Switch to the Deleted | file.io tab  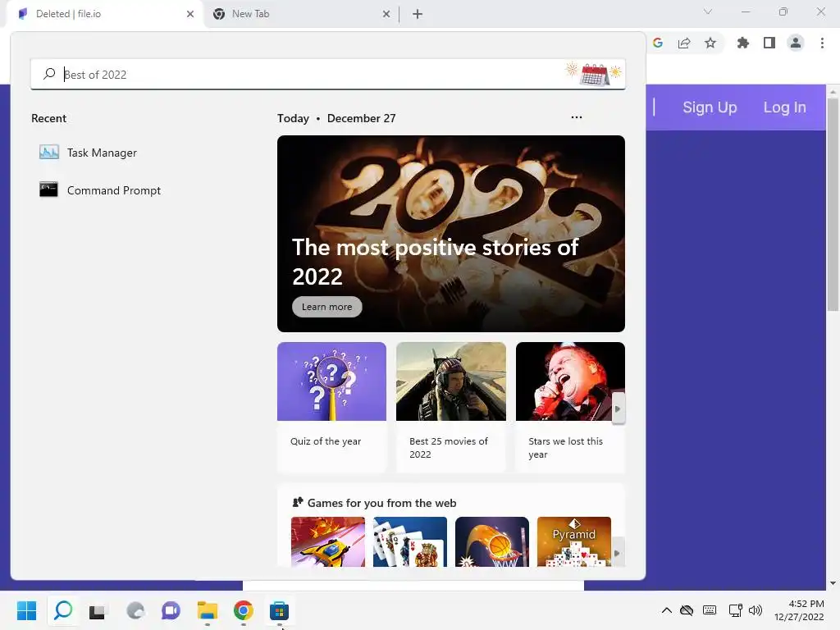tap(104, 14)
